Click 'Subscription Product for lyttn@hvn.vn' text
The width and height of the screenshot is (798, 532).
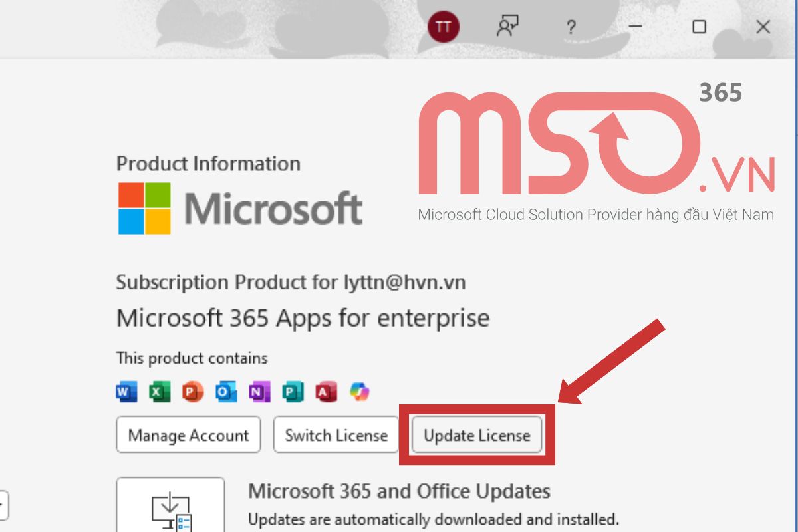click(291, 283)
